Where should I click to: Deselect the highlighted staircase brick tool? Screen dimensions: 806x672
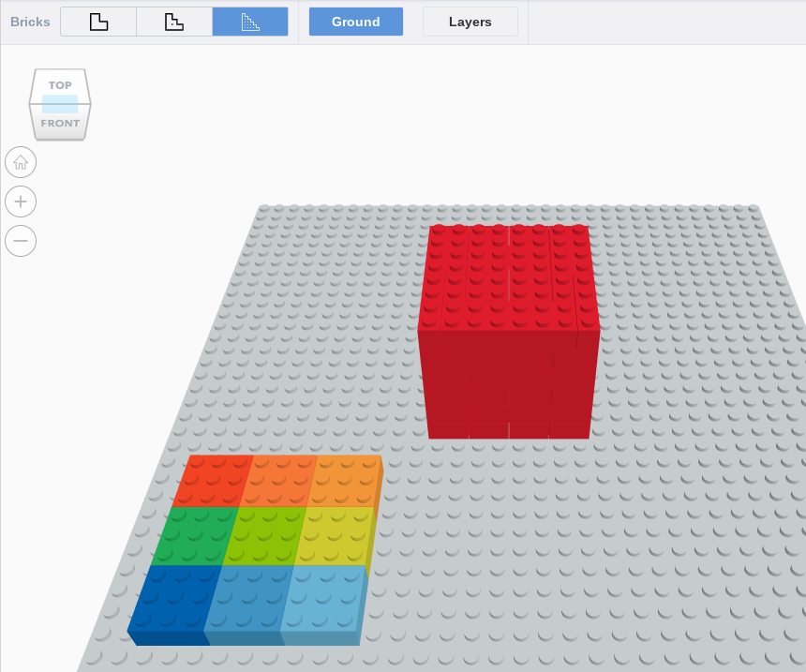click(249, 21)
